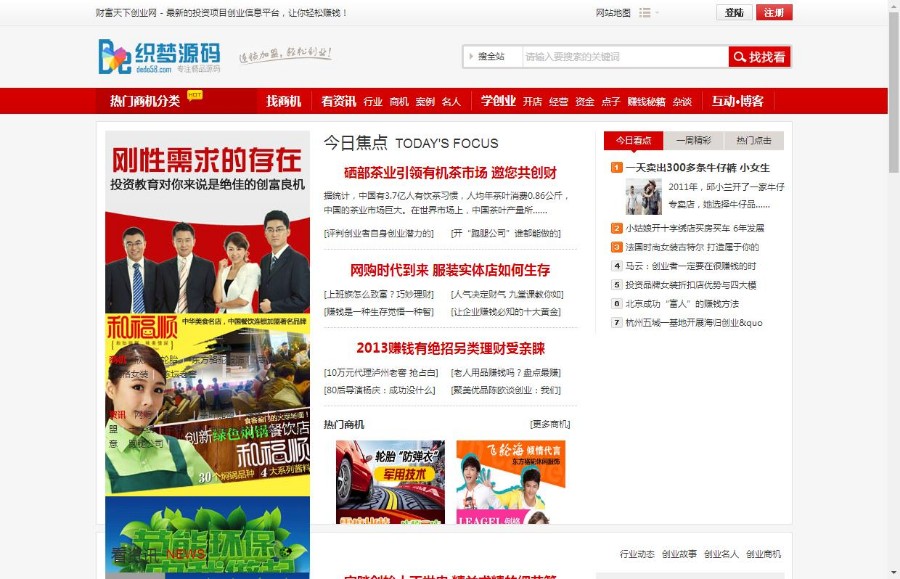This screenshot has width=900, height=579.
Task: Open the 行业动态 section link
Action: click(x=637, y=554)
